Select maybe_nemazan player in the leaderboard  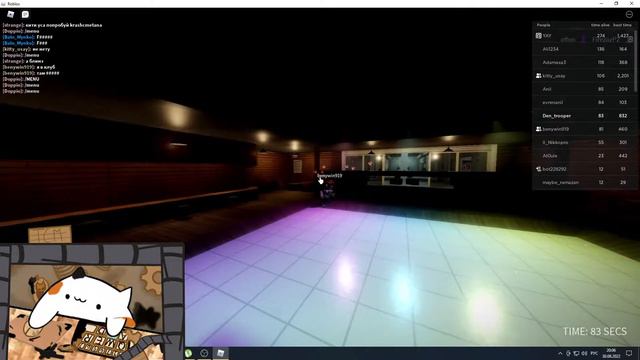[x=584, y=182]
